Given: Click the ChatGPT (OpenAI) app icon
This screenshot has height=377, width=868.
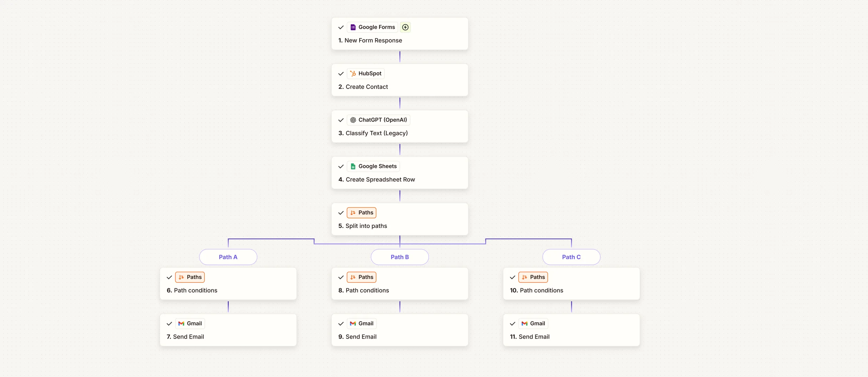Looking at the screenshot, I should coord(353,120).
